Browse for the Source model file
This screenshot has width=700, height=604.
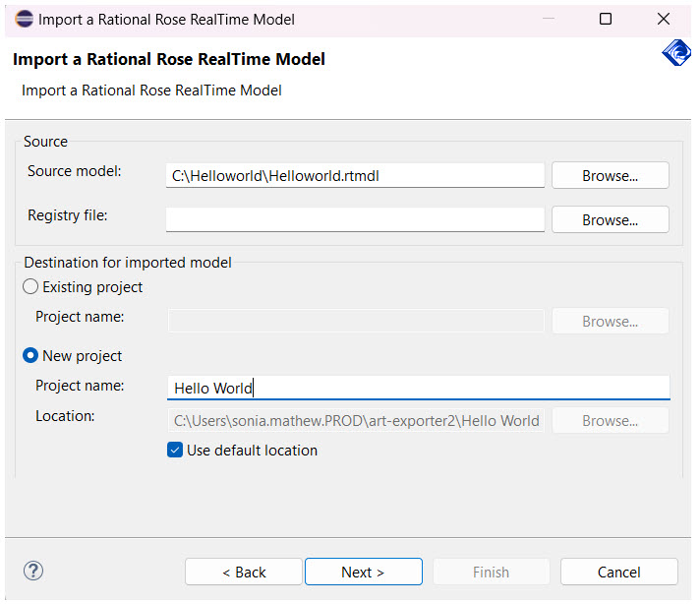click(610, 175)
